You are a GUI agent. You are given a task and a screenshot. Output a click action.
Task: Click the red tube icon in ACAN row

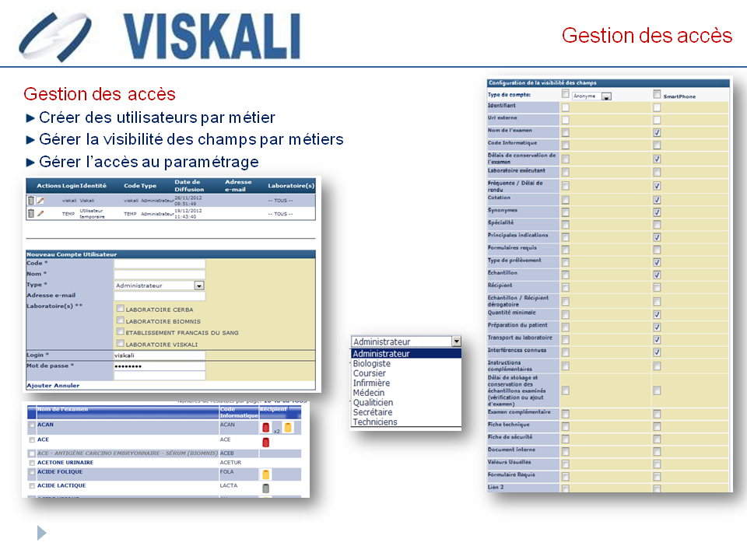[x=266, y=428]
